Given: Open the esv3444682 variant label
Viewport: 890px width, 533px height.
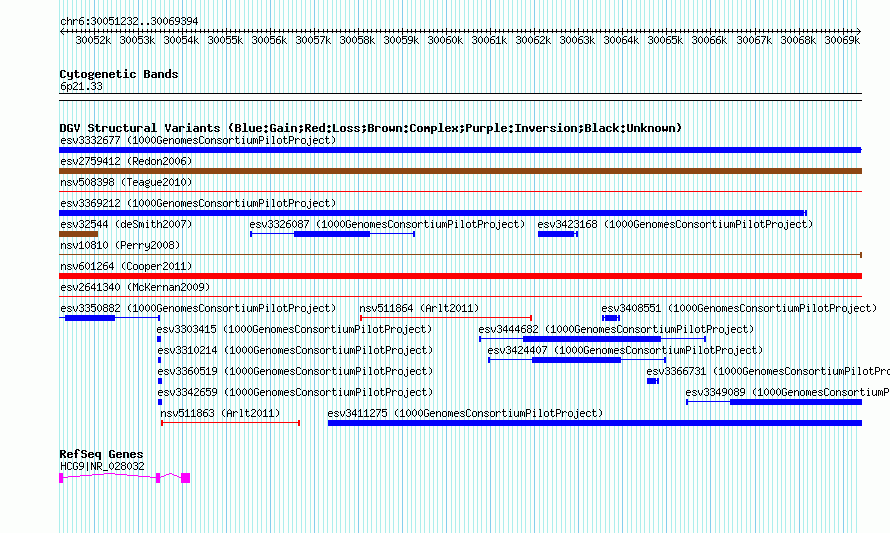Looking at the screenshot, I should (x=616, y=329).
